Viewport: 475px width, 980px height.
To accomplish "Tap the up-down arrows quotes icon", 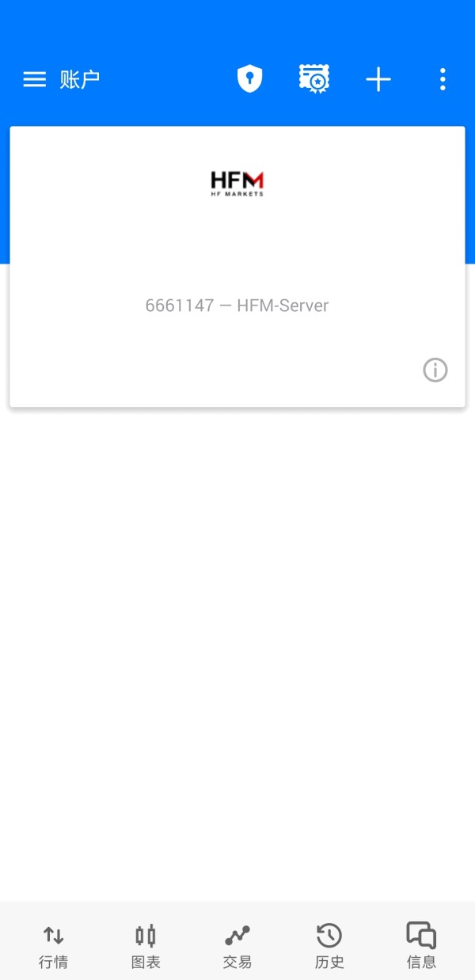I will coord(53,936).
